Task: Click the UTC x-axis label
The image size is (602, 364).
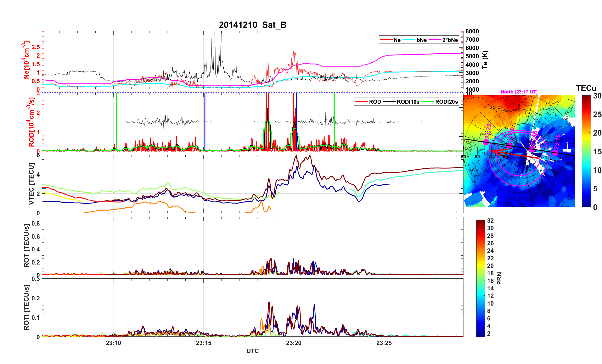Action: coord(252,351)
